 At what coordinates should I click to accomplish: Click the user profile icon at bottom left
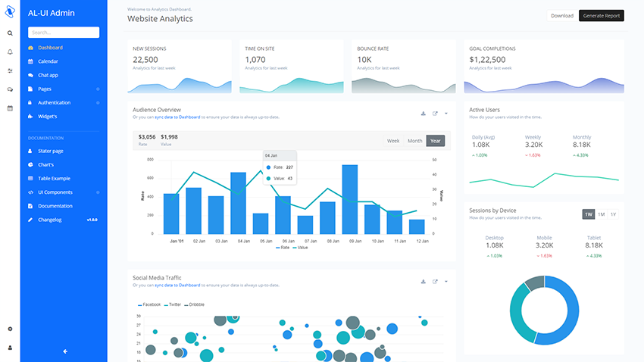click(x=10, y=348)
